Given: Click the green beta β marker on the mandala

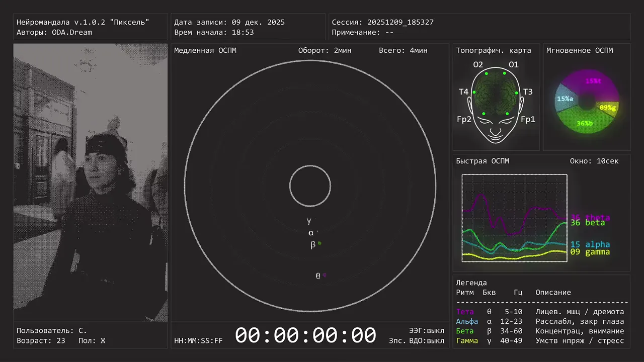Looking at the screenshot, I should (x=319, y=243).
